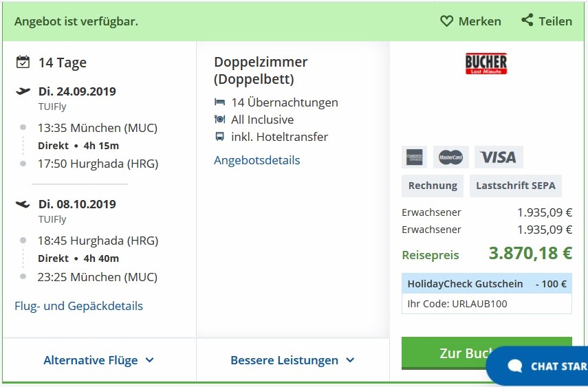Screen dimensions: 588x387
Task: Click the VISA payment icon
Action: 499,157
